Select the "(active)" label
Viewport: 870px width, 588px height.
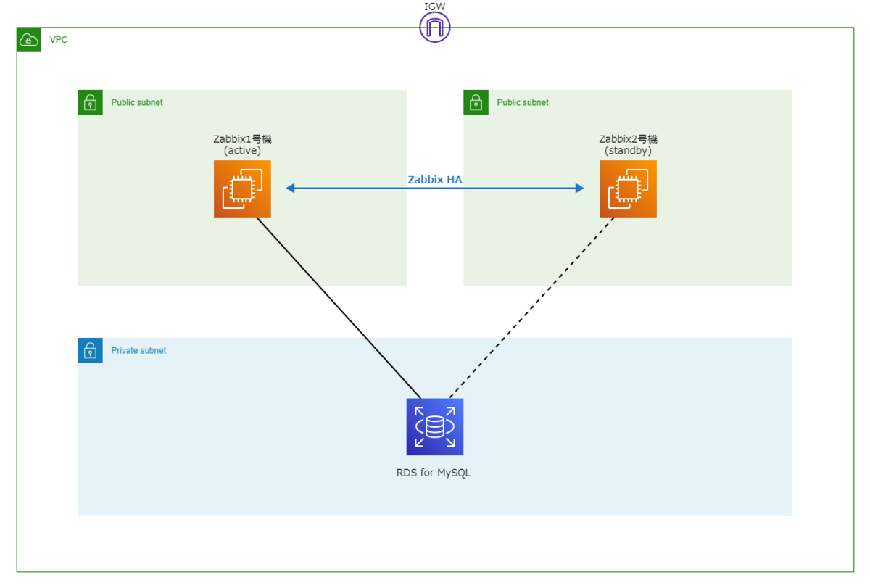242,151
